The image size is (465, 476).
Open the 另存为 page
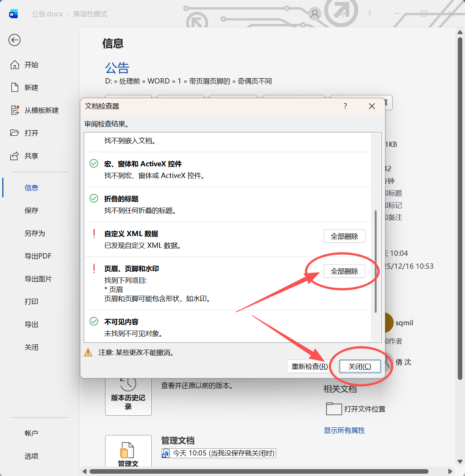coord(35,233)
